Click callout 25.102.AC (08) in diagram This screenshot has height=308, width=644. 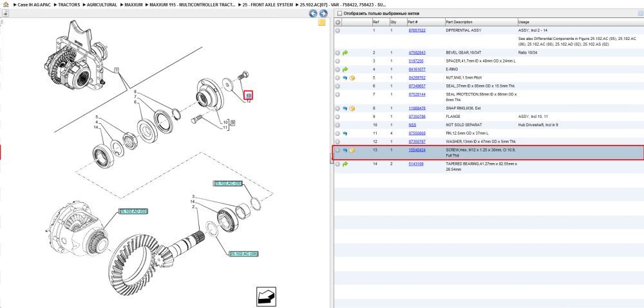[x=244, y=254]
